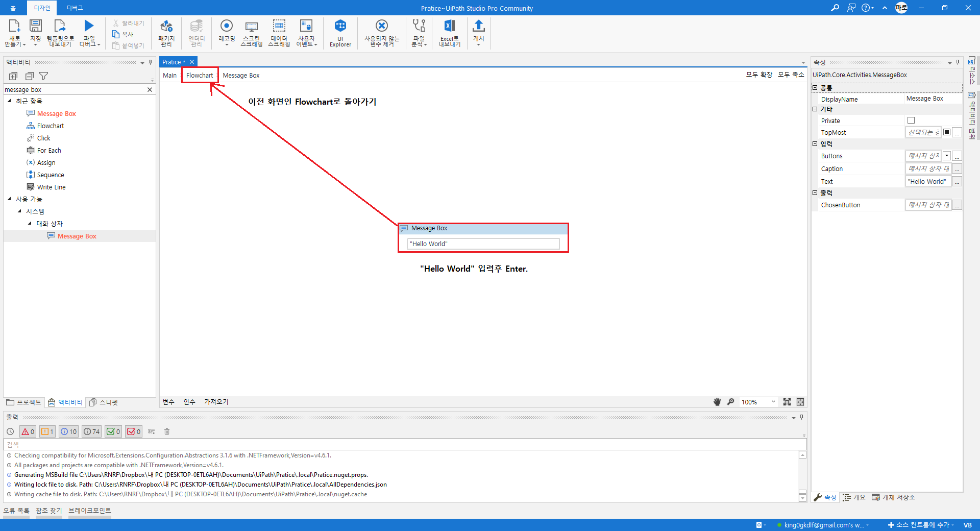Click Remove Unused Variables (사용되지 않는 변수 제거)
Viewport: 980px width, 531px height.
coord(382,33)
